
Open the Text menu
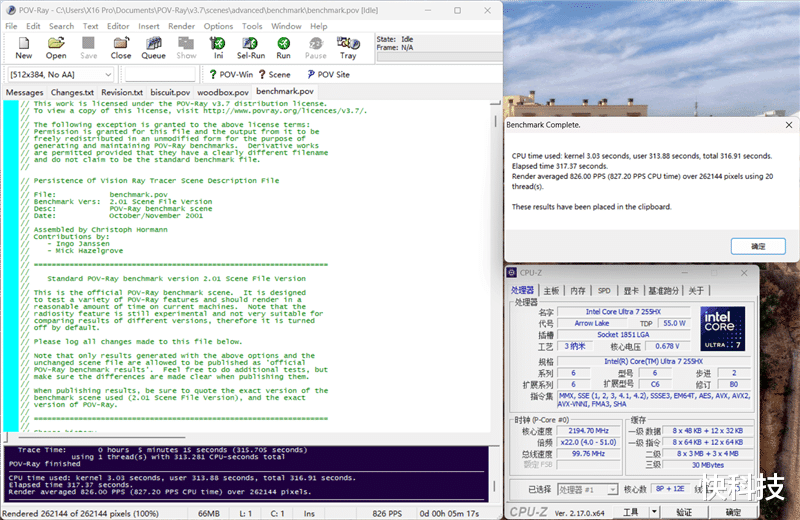90,26
